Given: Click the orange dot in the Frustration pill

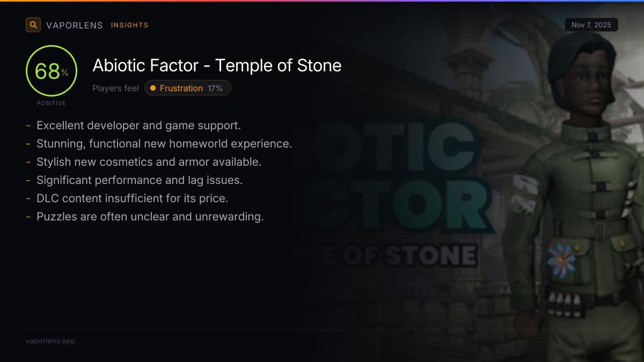Looking at the screenshot, I should pyautogui.click(x=153, y=88).
